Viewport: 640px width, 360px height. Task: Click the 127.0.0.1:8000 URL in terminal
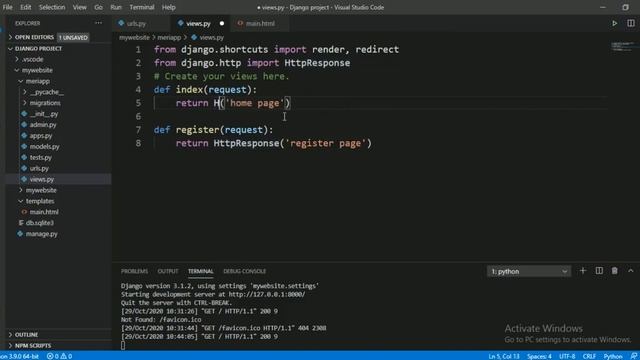tap(267, 294)
